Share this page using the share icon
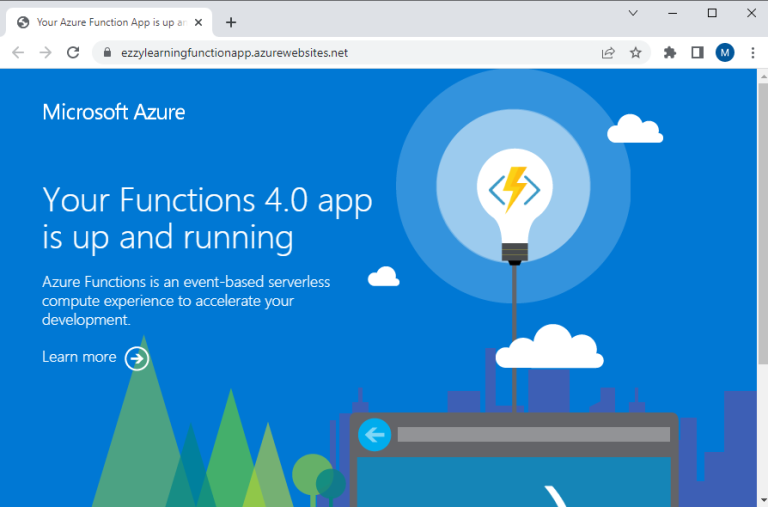This screenshot has width=768, height=507. pyautogui.click(x=608, y=53)
